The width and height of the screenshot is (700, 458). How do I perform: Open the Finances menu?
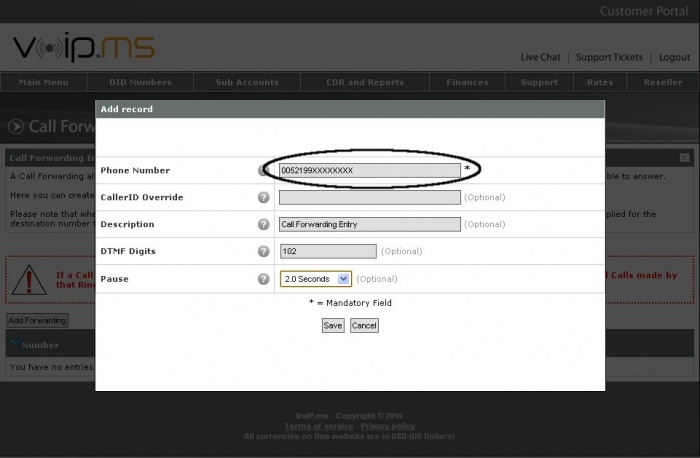pos(467,82)
